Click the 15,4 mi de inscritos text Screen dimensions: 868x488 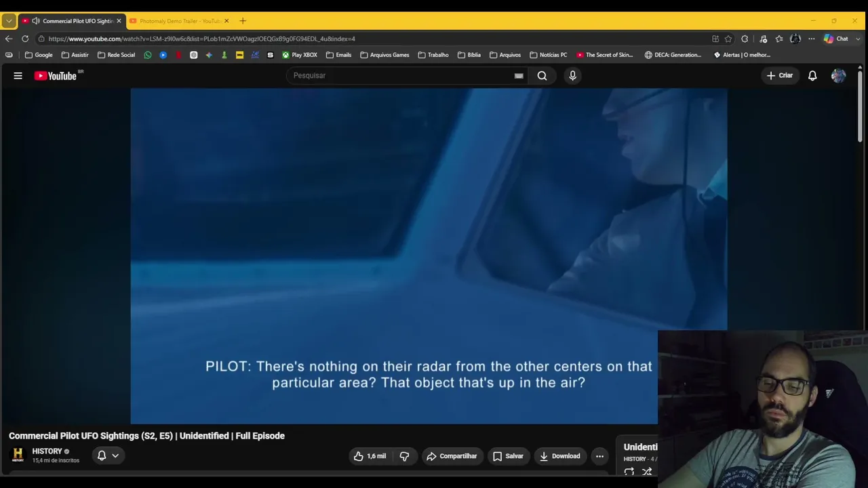pyautogui.click(x=56, y=461)
